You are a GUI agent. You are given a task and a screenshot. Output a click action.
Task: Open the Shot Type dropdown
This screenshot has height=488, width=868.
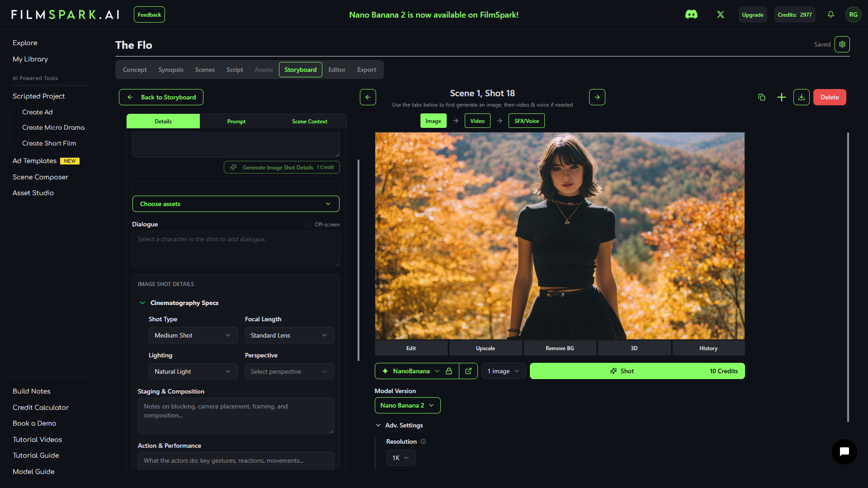193,335
